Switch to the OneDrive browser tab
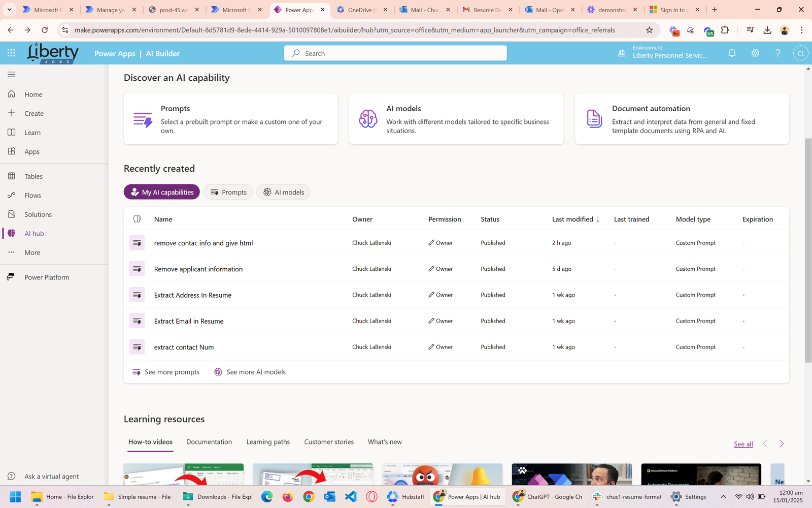Viewport: 812px width, 508px height. tap(362, 10)
